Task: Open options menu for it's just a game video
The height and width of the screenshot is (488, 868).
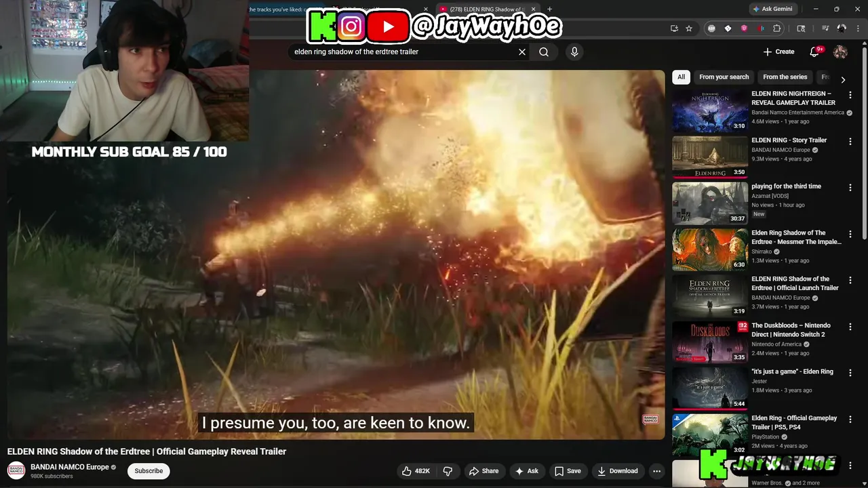Action: 850,373
